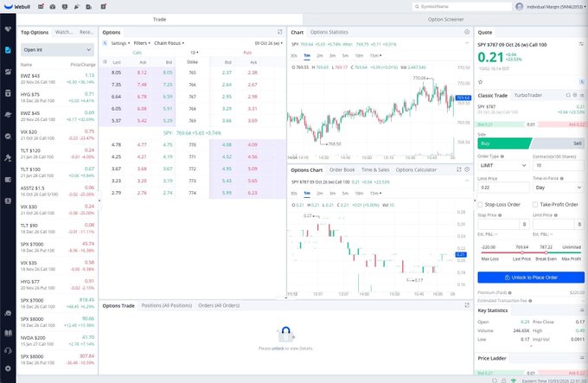
Task: Click the Time-in-Force info icon
Action: 562,178
